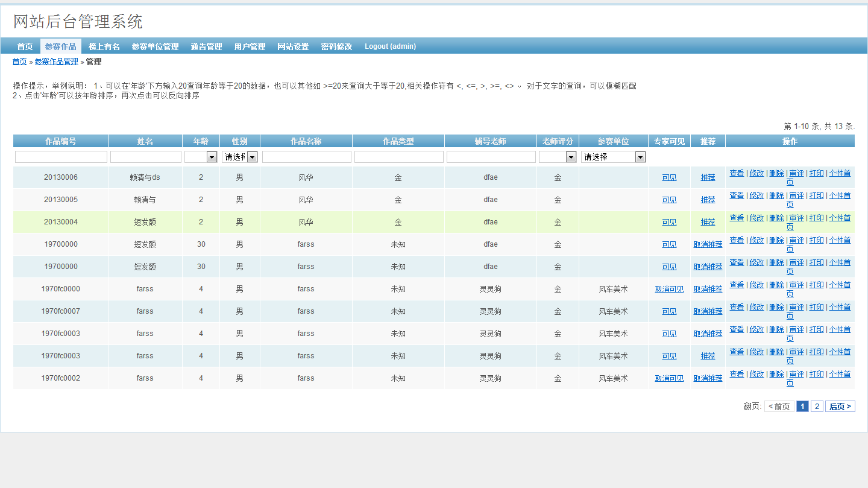Click the 老师评分 column header

(x=558, y=141)
